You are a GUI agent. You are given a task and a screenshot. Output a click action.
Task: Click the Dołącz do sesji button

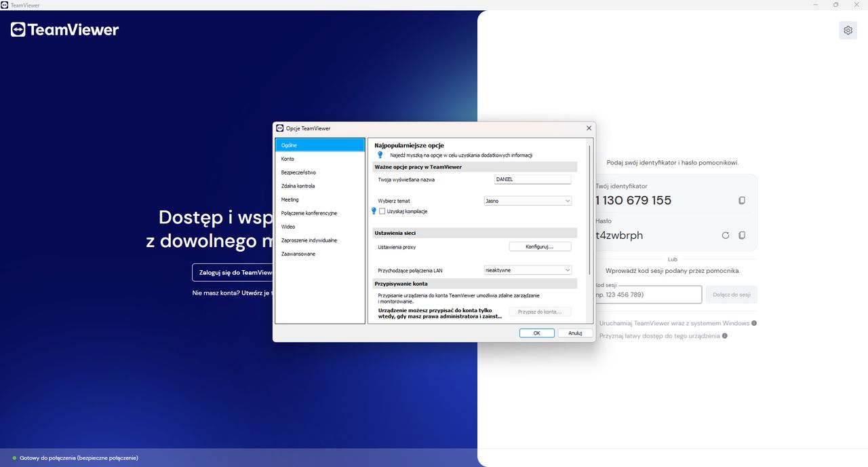(x=731, y=295)
